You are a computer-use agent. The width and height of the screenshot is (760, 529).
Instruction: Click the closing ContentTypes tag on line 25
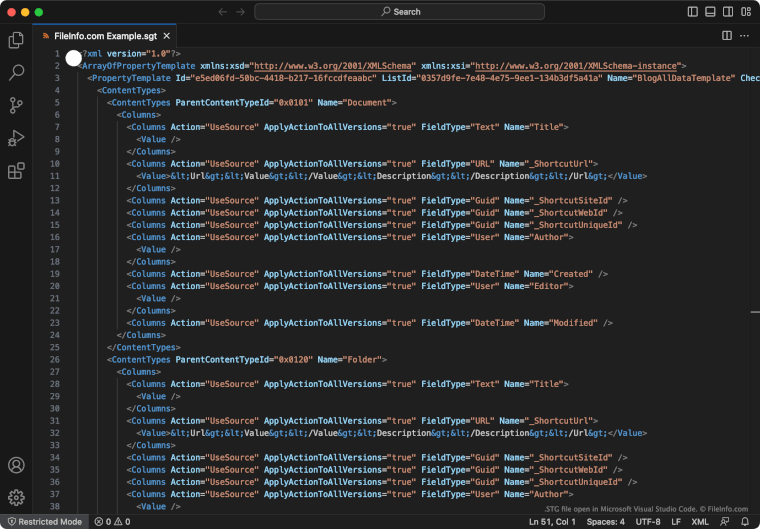tap(143, 347)
